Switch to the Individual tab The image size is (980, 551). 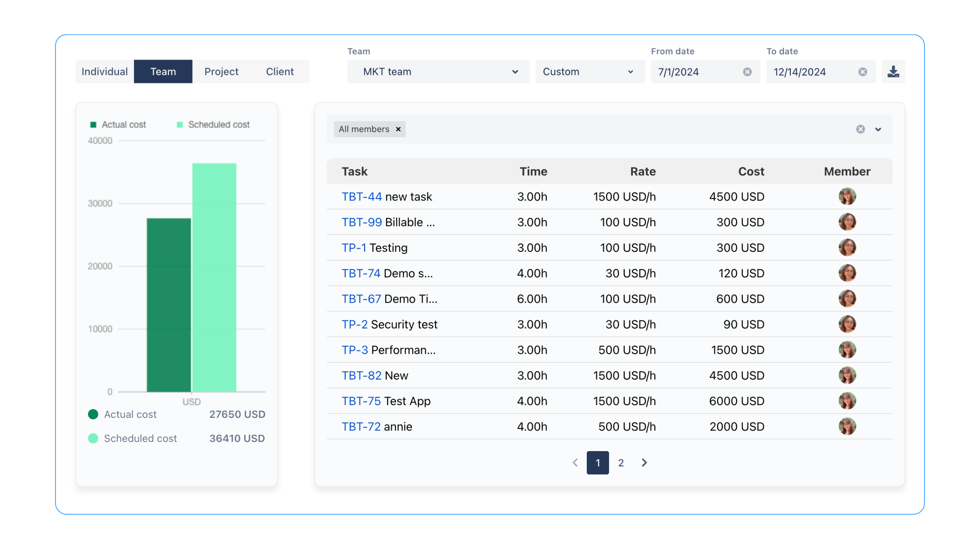105,72
